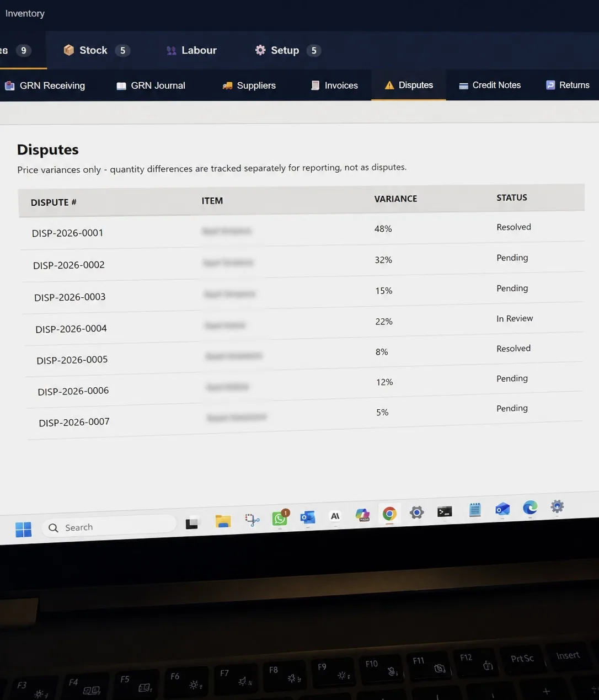Select dispute DISP-2026-0007
599x700 pixels.
[x=74, y=422]
